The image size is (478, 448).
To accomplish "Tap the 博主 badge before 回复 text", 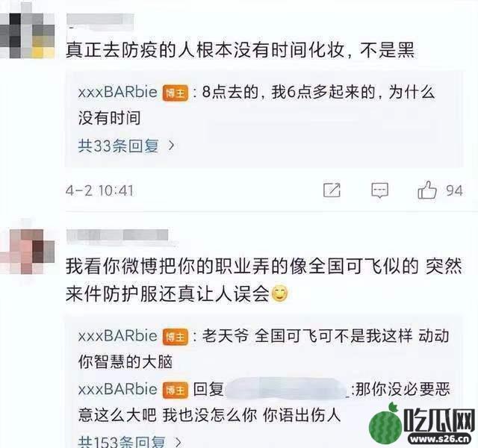I will (176, 390).
